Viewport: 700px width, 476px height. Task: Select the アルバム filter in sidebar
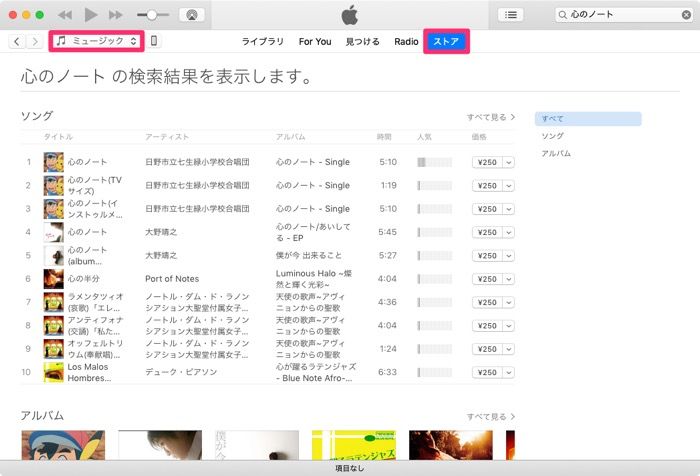point(556,153)
